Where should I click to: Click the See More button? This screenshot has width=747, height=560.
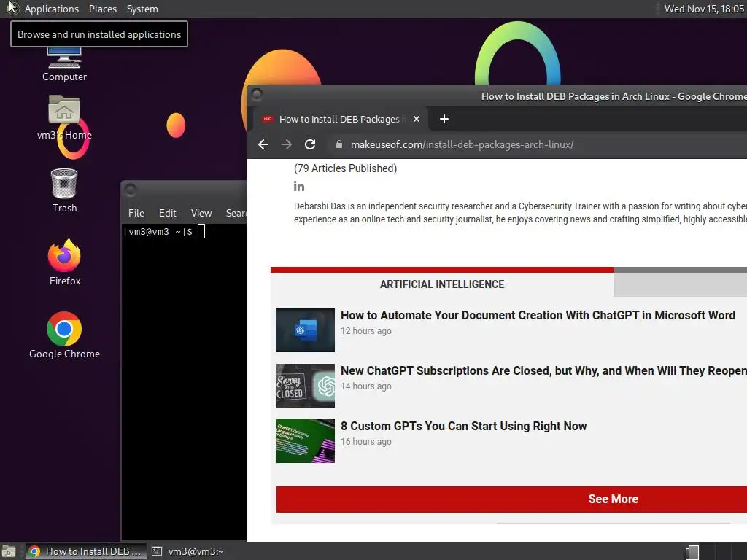pyautogui.click(x=511, y=499)
